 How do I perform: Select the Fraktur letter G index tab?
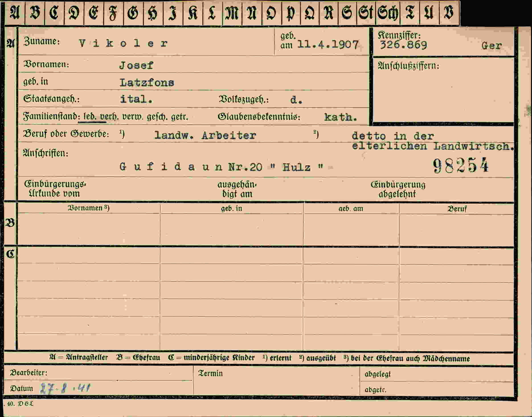(x=133, y=13)
